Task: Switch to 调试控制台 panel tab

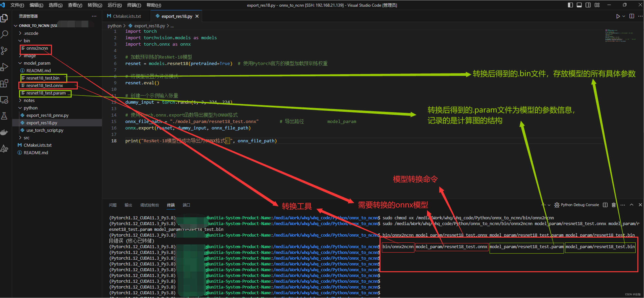Action: point(149,205)
